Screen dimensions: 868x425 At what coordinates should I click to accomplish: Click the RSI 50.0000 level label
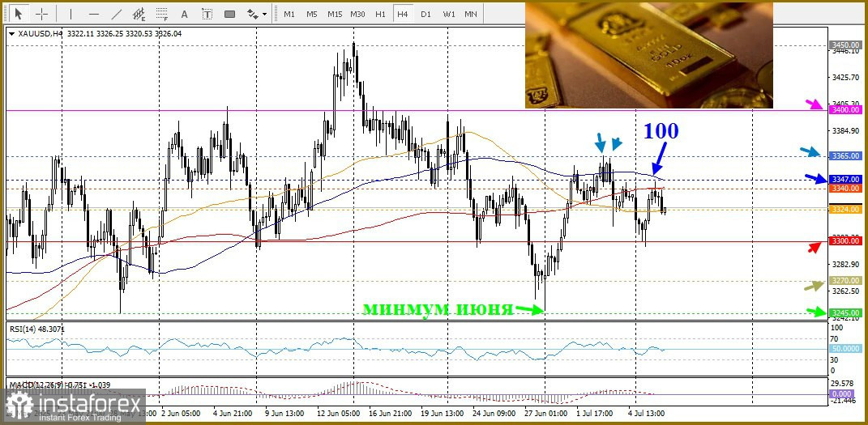[x=844, y=349]
